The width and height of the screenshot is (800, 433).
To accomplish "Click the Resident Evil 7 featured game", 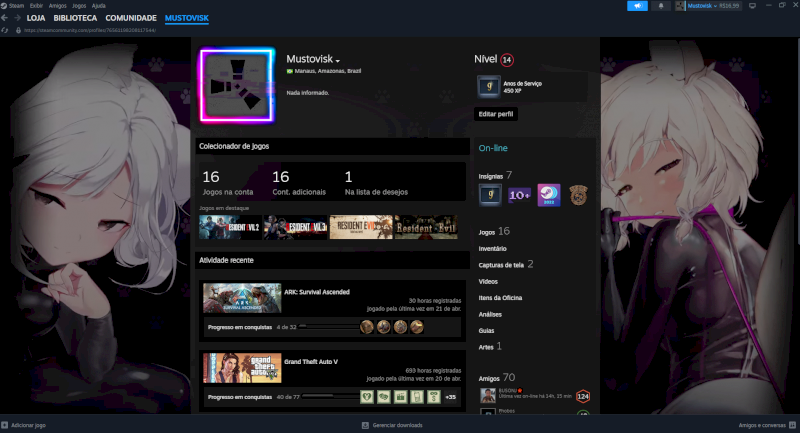I will coord(361,227).
